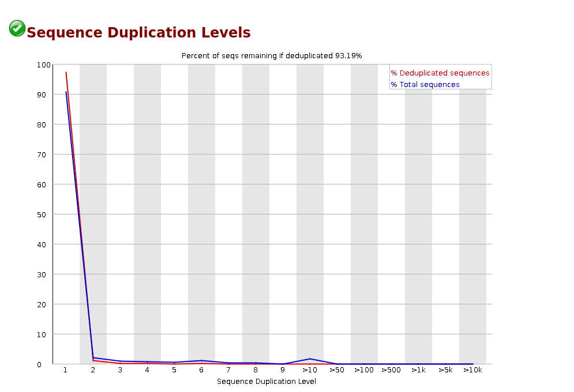The image size is (574, 392).
Task: Click x-axis label 1
Action: tap(66, 370)
